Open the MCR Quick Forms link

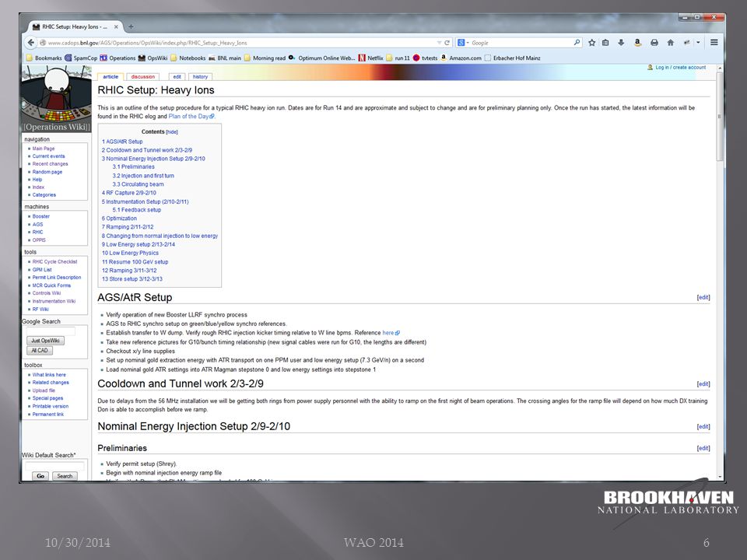(x=51, y=285)
